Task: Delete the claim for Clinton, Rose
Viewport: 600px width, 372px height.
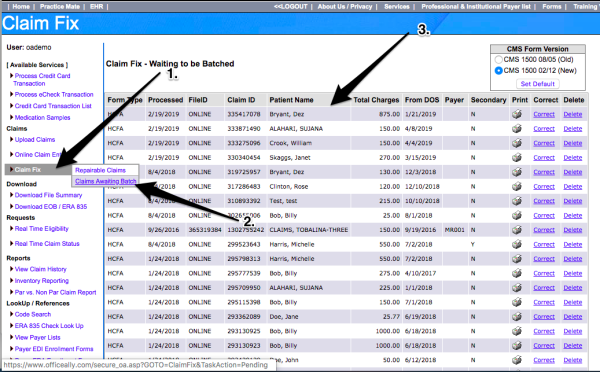Action: [x=573, y=186]
